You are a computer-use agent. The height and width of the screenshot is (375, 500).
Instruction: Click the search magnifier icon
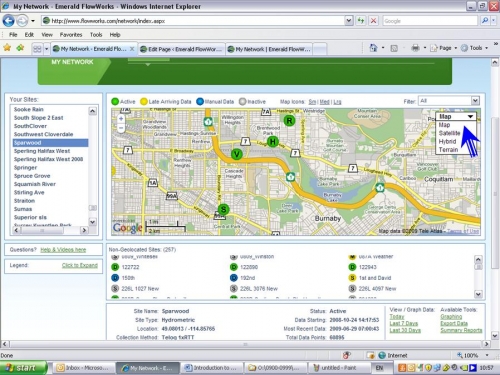[485, 21]
